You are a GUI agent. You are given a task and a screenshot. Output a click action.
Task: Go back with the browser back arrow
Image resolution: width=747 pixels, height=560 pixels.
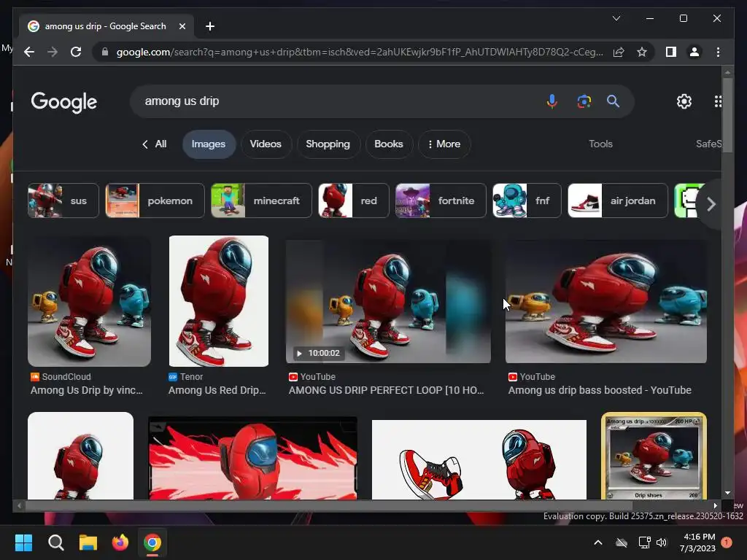click(x=29, y=52)
